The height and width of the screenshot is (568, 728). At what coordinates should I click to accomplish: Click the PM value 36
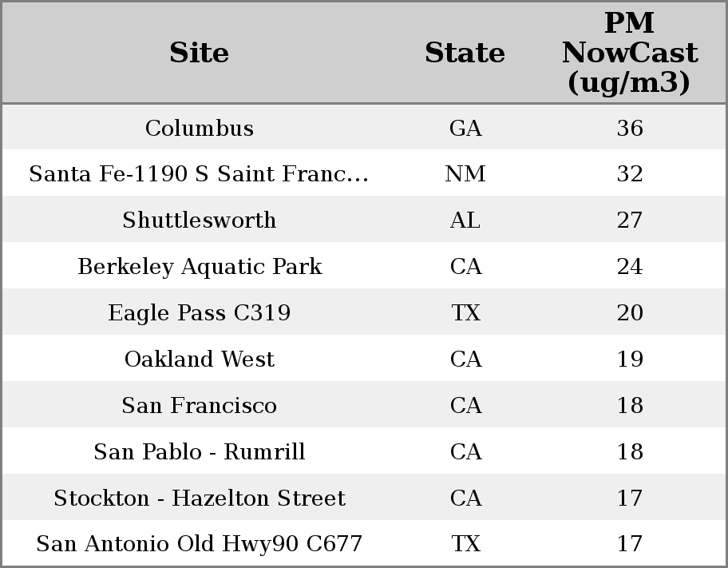630,128
